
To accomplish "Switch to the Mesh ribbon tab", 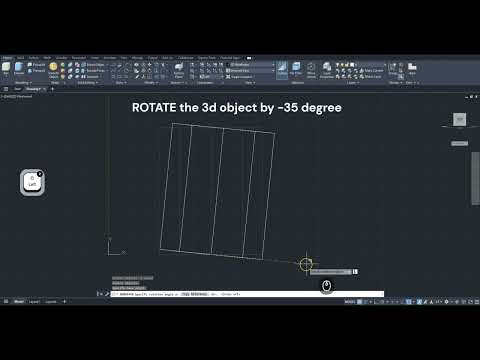I will tap(47, 58).
